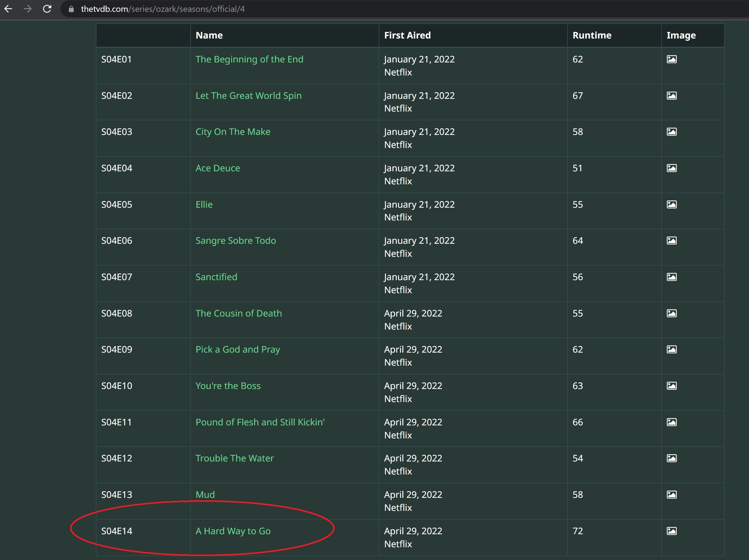Click the 'Runtime' column header

click(592, 35)
